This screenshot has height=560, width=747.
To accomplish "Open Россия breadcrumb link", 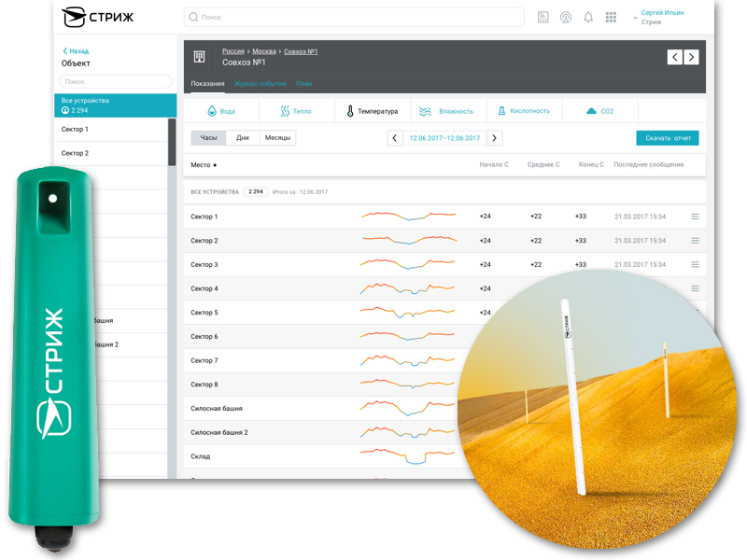I will coord(233,51).
